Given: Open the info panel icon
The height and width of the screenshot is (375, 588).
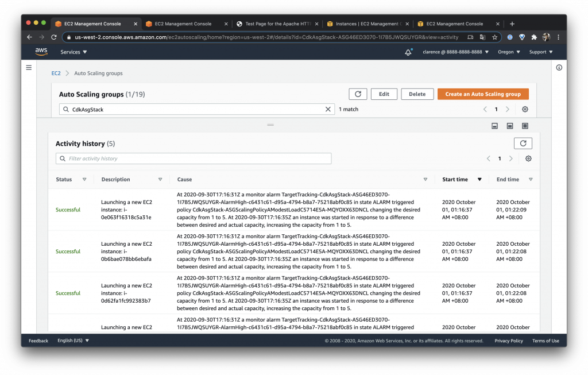Looking at the screenshot, I should (559, 68).
